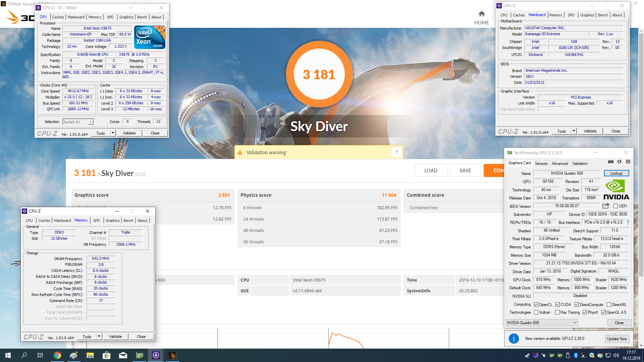The height and width of the screenshot is (362, 644).
Task: Open Caches tab in CPU-Z ID window
Action: point(58,17)
